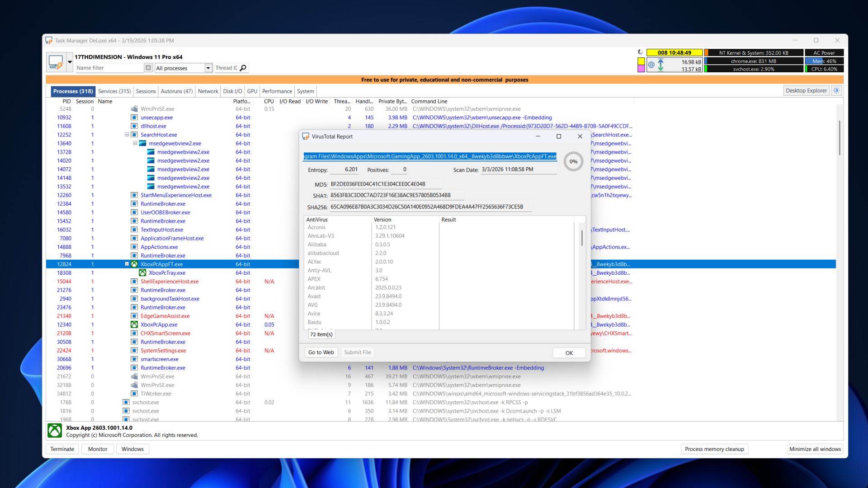868x488 pixels.
Task: Switch to the Sessions tab
Action: coord(146,91)
